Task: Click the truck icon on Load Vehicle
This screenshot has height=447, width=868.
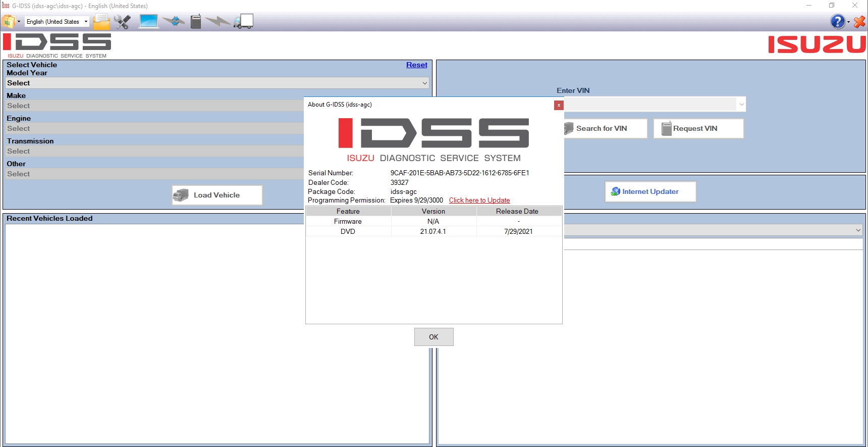Action: [181, 195]
